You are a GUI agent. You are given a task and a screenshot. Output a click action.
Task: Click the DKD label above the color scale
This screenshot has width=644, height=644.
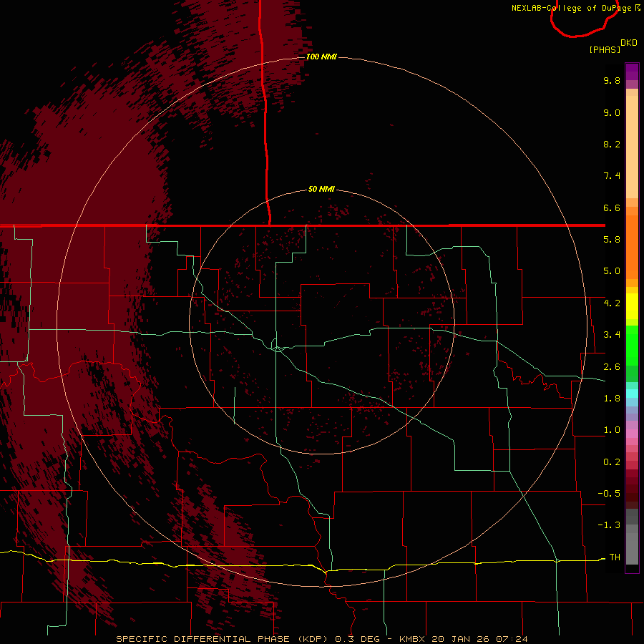click(629, 43)
